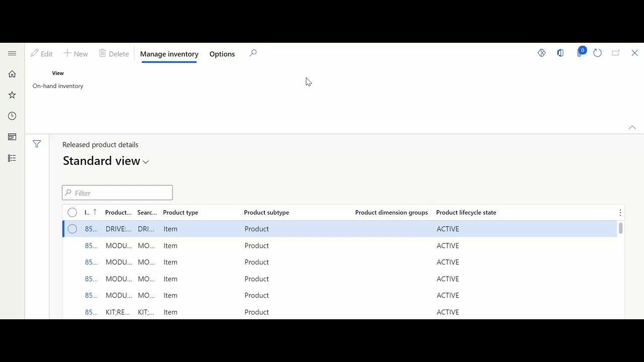
Task: Open grid options three-dot menu
Action: pos(620,213)
